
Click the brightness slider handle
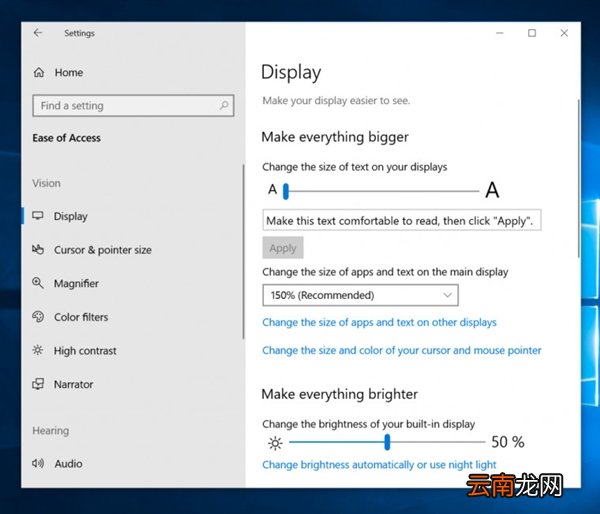pyautogui.click(x=387, y=442)
